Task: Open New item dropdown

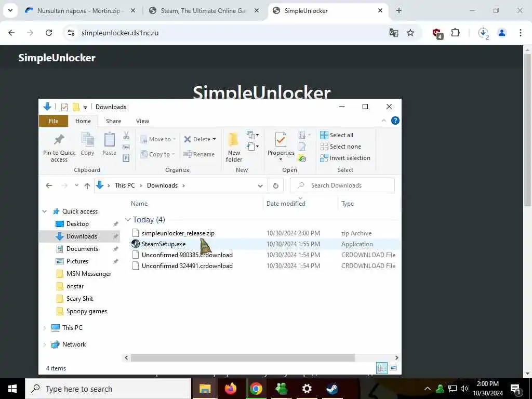Action: click(x=253, y=135)
